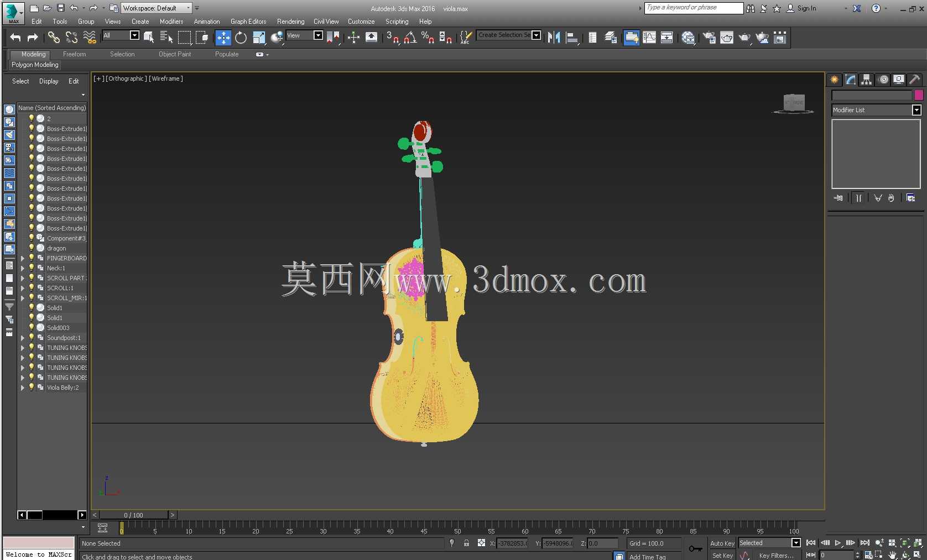Click the Key Filters button

pos(776,556)
